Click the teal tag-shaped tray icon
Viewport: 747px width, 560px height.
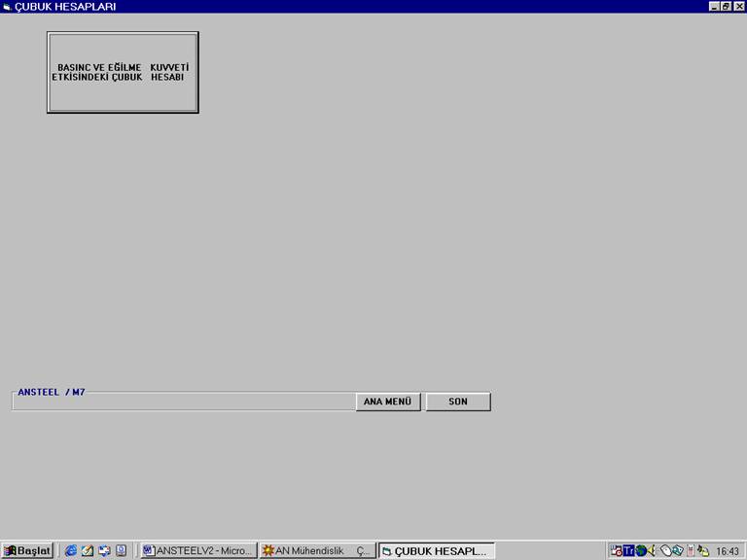pyautogui.click(x=678, y=551)
